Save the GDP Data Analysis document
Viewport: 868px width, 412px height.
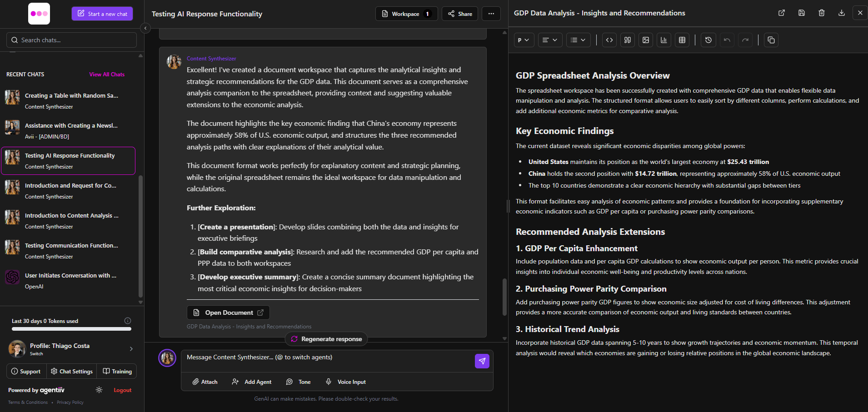click(802, 13)
